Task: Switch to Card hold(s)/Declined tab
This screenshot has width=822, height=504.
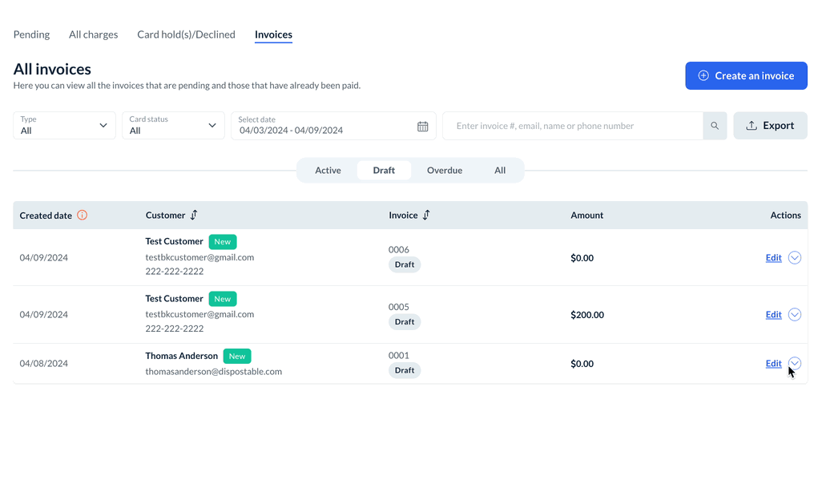Action: click(x=186, y=34)
